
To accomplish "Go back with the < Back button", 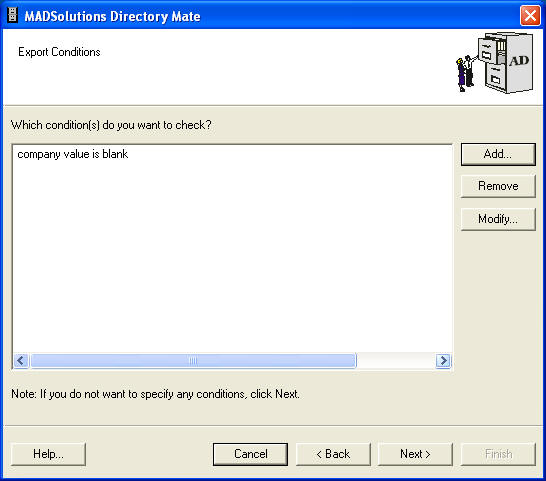I will pos(333,454).
